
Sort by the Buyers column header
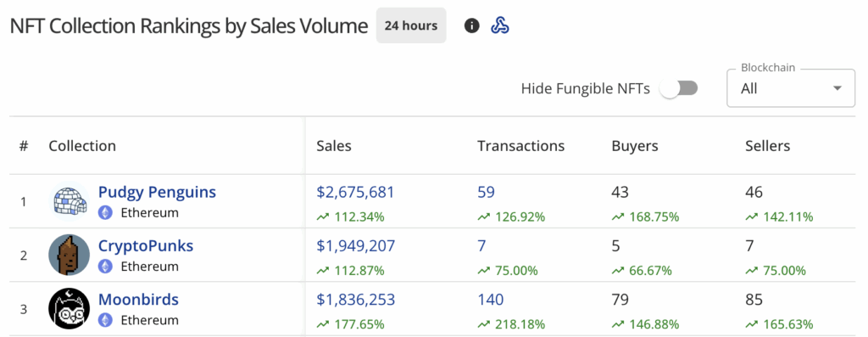pyautogui.click(x=635, y=147)
